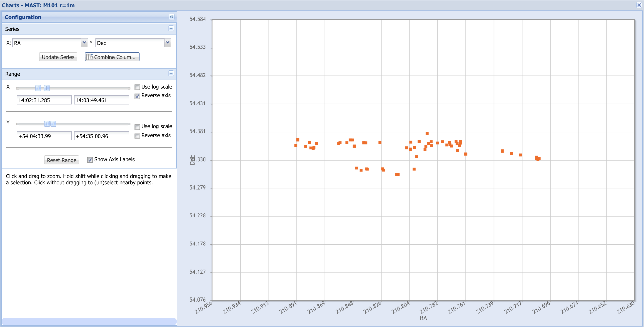The height and width of the screenshot is (327, 644).
Task: Click the 210.630 tick label on RA axis
Action: (x=626, y=307)
